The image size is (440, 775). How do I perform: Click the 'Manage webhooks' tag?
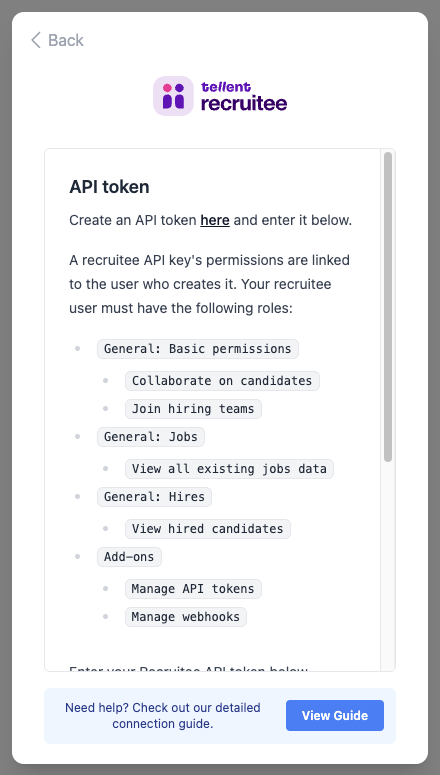coord(186,617)
